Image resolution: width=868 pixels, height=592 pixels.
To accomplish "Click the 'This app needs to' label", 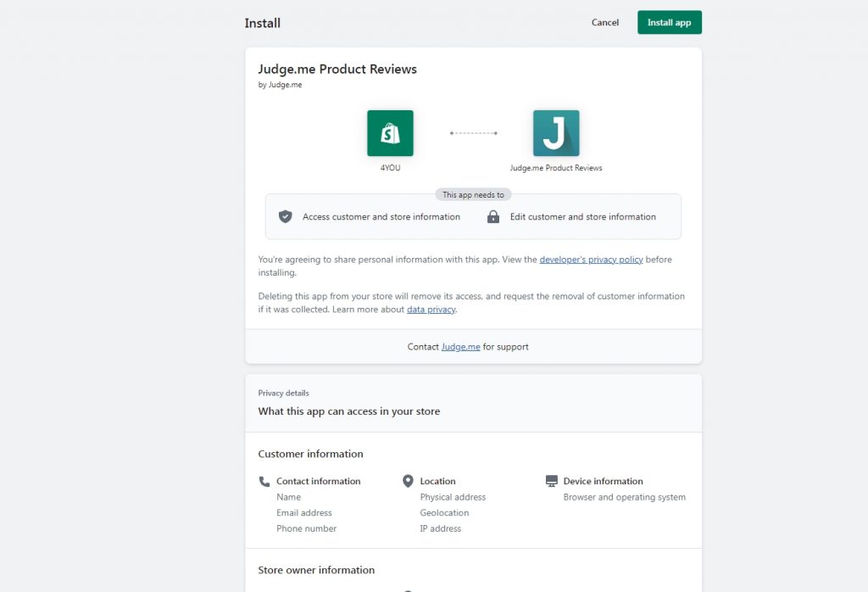I will [473, 195].
